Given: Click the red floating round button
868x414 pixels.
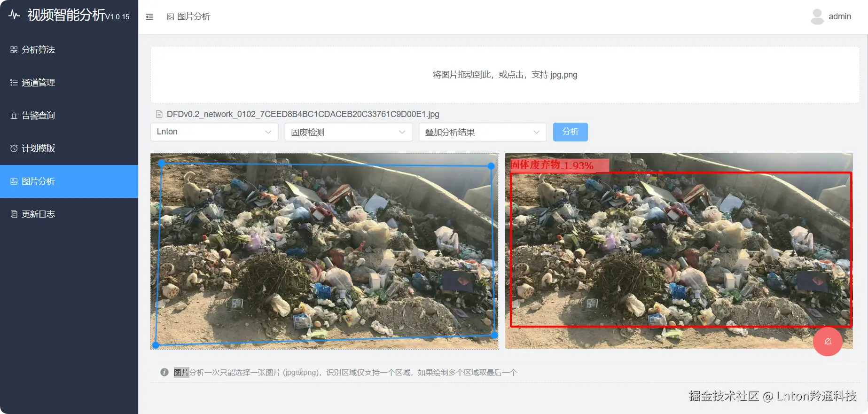Looking at the screenshot, I should tap(828, 341).
